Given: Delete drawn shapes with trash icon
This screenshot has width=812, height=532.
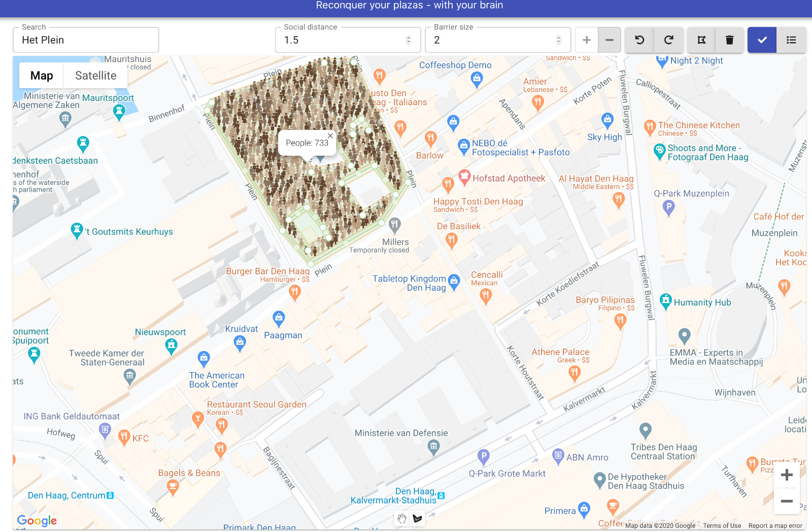Looking at the screenshot, I should (x=729, y=40).
